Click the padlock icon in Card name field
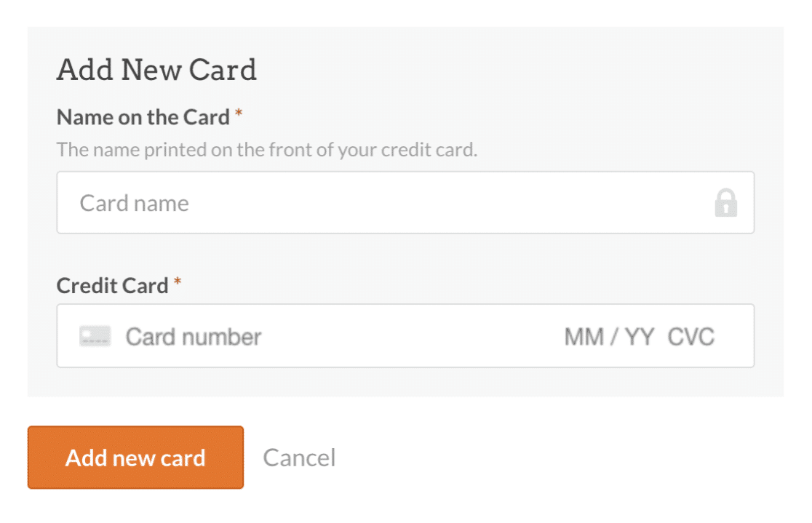Screen dimensions: 812x523 click(x=725, y=202)
